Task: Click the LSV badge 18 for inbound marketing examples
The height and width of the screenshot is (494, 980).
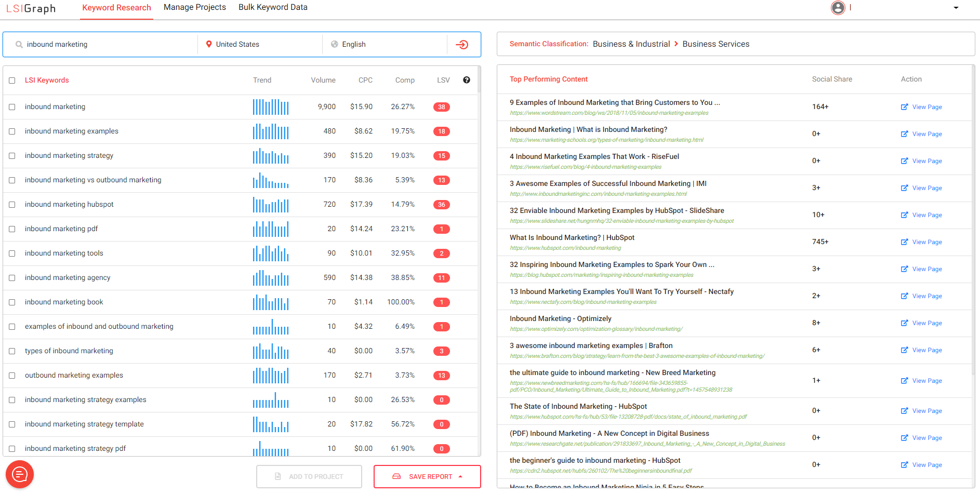Action: point(442,131)
